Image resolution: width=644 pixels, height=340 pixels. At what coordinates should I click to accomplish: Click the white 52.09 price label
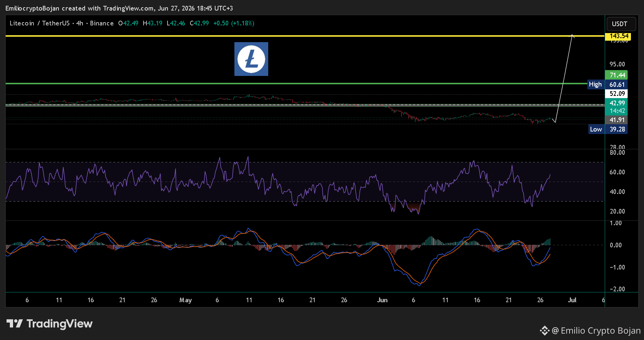click(616, 94)
